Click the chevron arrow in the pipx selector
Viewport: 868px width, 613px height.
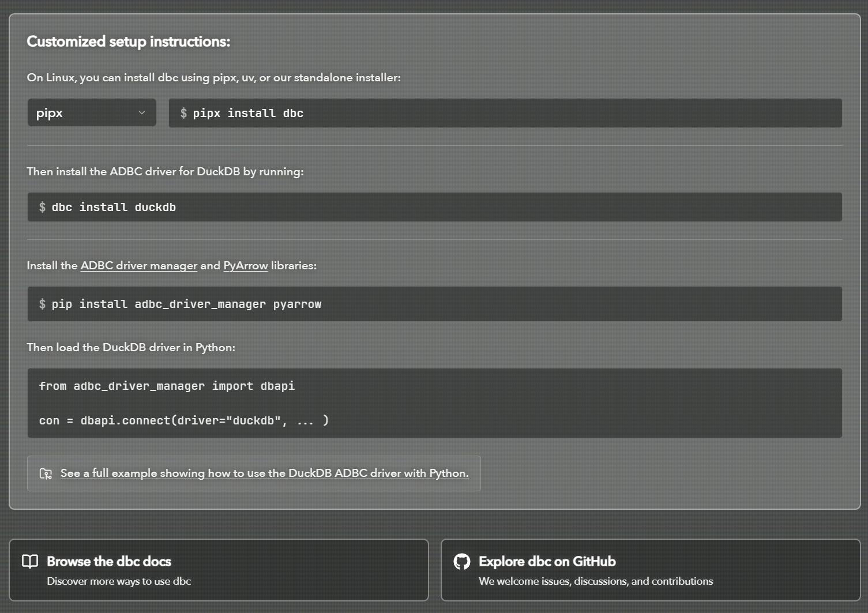pos(142,113)
